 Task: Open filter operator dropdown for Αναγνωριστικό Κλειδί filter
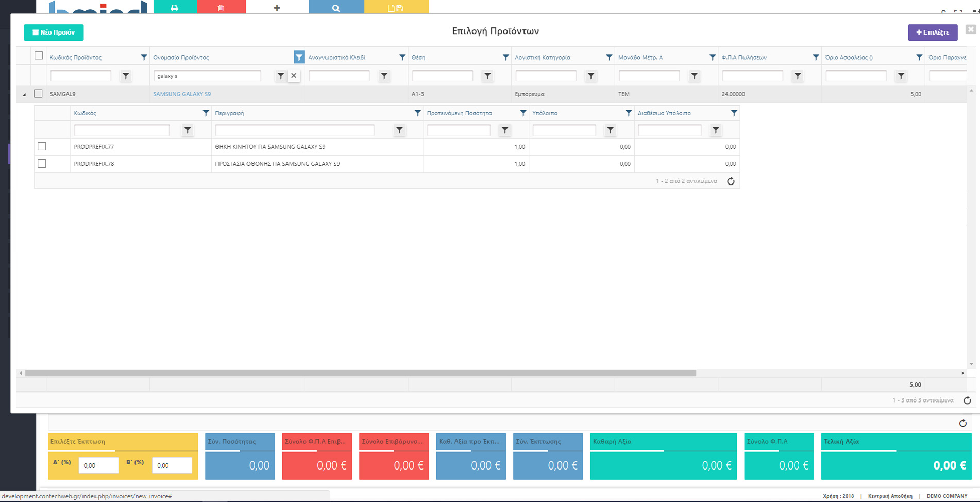[x=384, y=76]
